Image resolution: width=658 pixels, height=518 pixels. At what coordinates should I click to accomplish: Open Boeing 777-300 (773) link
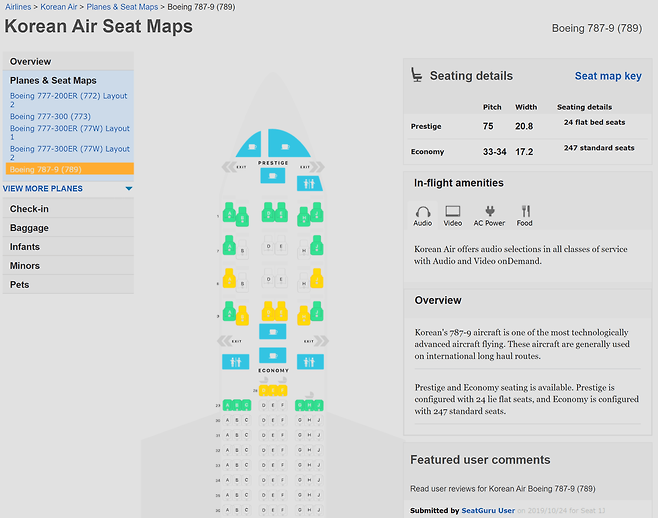tap(50, 116)
